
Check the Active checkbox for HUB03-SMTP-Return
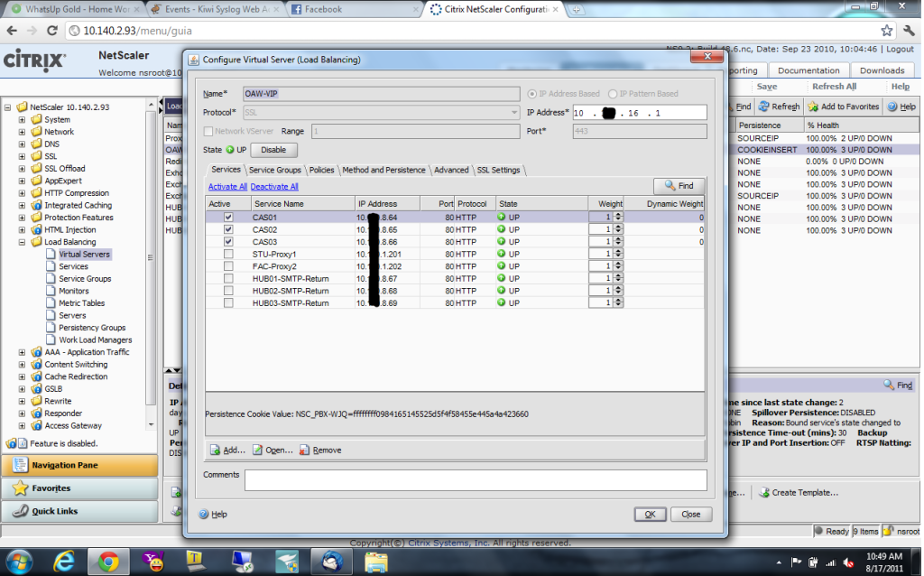[228, 303]
